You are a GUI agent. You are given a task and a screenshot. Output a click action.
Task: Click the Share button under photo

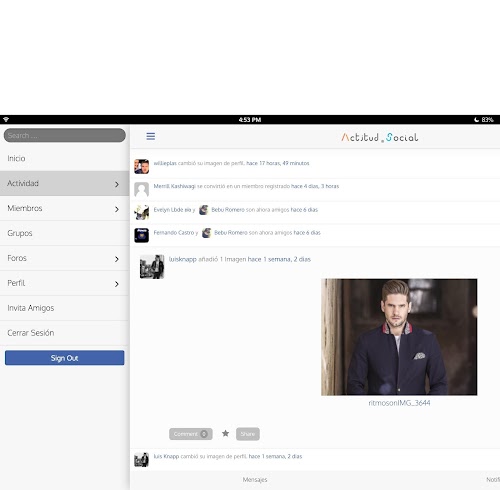point(248,434)
